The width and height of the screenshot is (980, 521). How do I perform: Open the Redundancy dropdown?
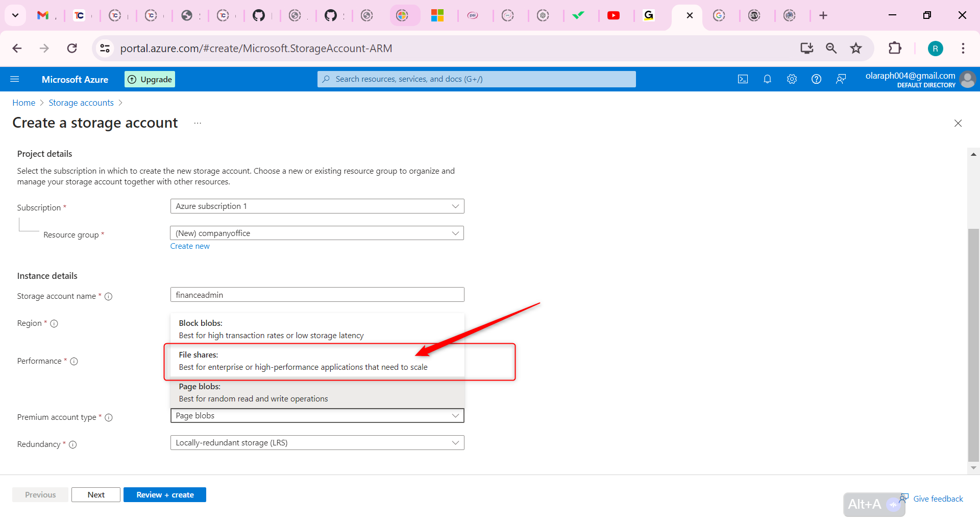[x=317, y=443]
